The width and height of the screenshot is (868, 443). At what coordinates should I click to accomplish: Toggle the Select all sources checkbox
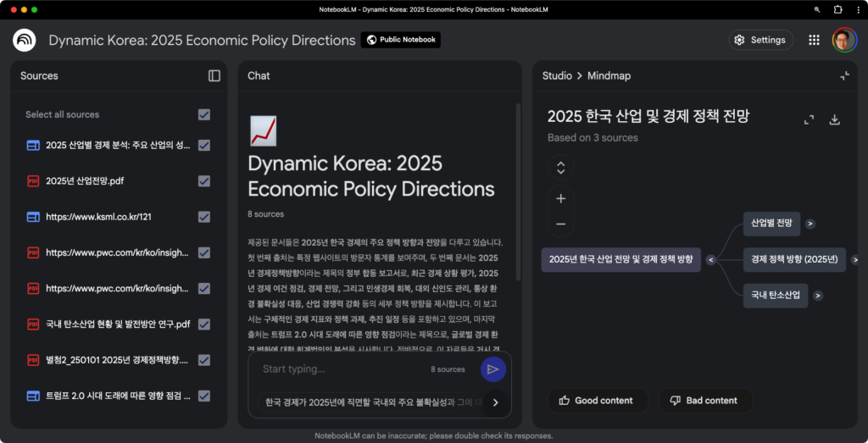tap(204, 114)
